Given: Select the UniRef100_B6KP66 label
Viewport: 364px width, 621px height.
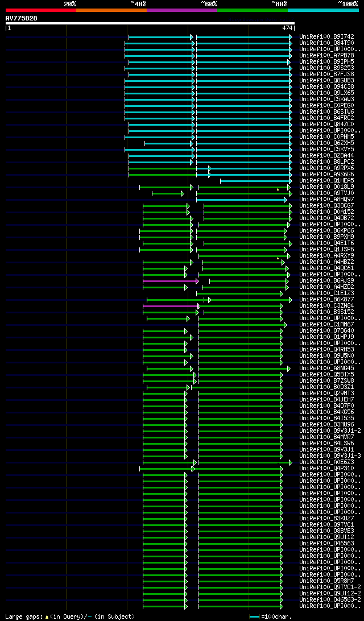Looking at the screenshot, I should (327, 231).
